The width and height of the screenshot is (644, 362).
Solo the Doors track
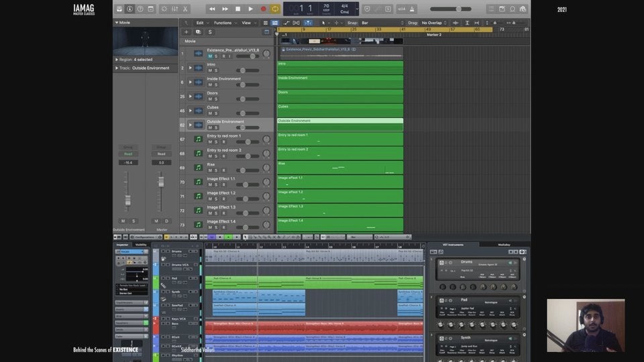click(216, 99)
